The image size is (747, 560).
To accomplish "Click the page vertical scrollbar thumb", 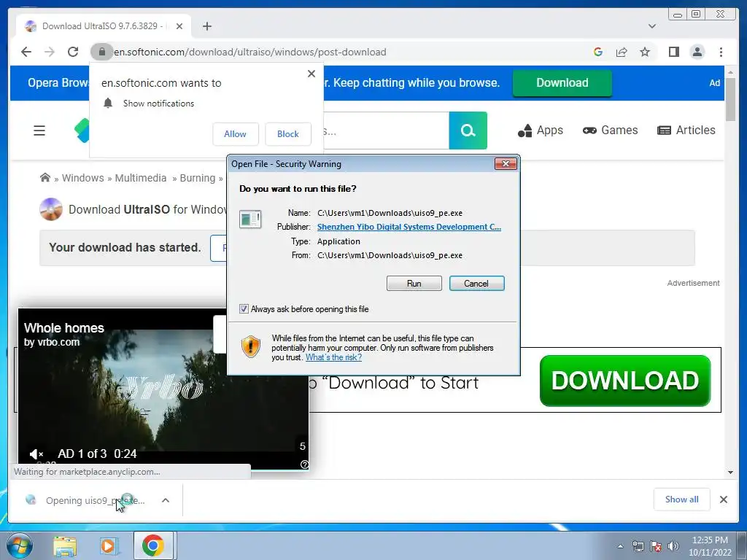I will (x=730, y=98).
